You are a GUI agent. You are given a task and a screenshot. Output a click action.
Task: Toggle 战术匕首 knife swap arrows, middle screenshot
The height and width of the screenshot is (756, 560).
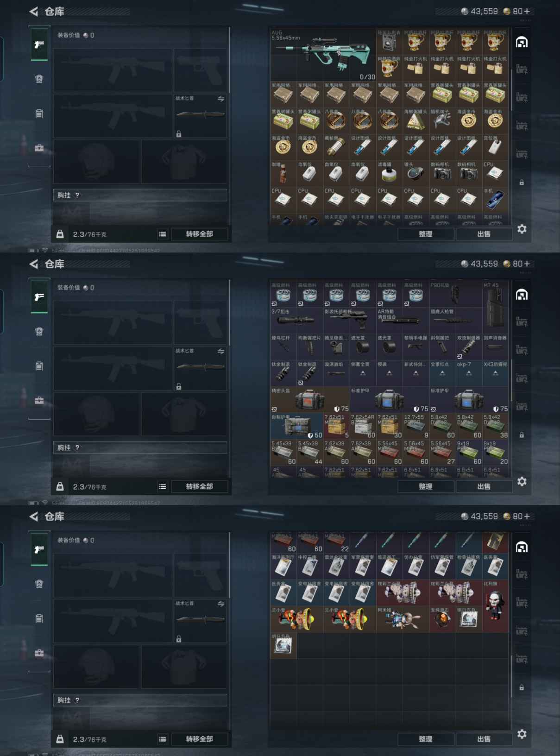(221, 351)
